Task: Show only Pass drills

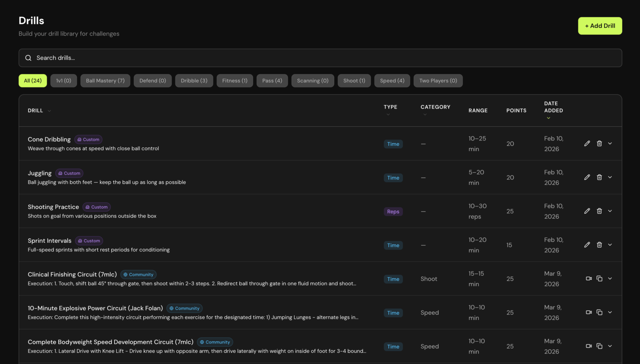Action: pyautogui.click(x=272, y=81)
